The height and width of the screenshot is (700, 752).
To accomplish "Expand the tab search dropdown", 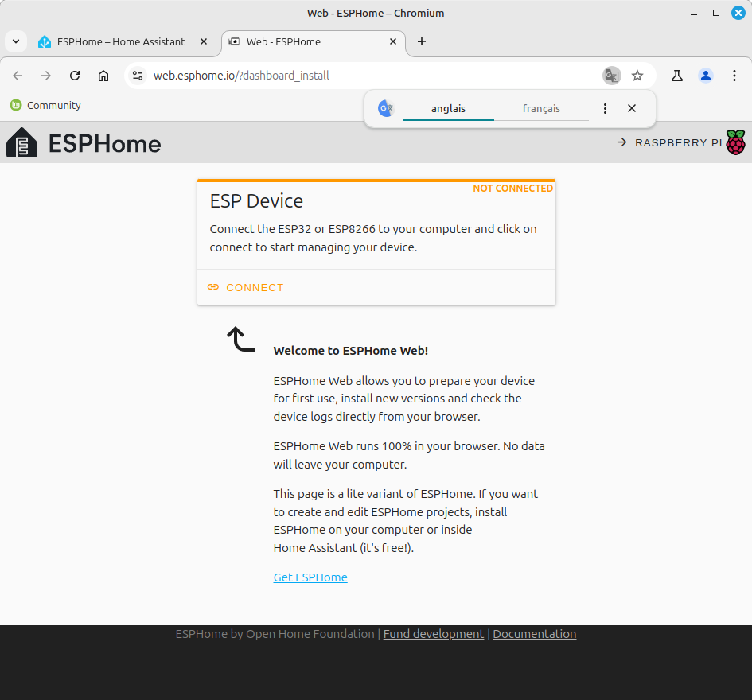I will [x=16, y=41].
